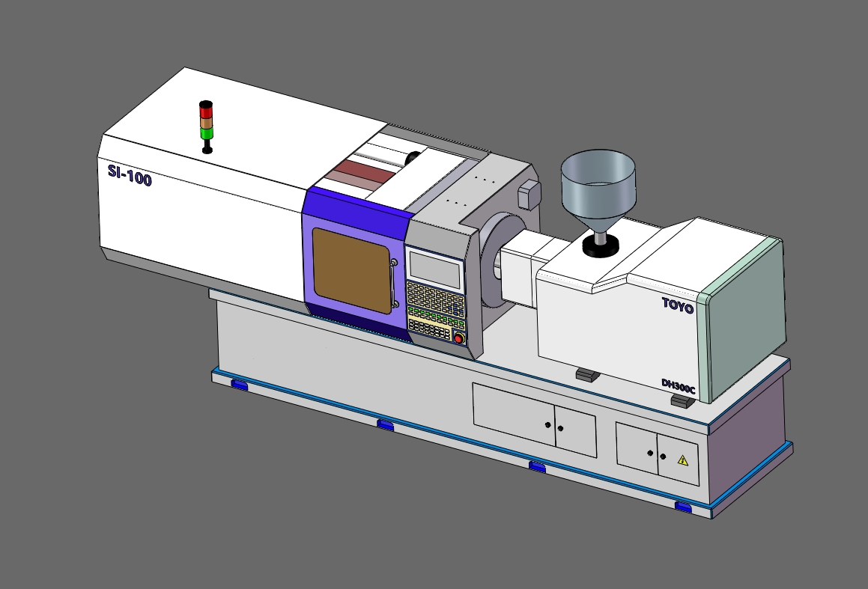Viewport: 868px width, 589px height.
Task: Select the control panel keypad
Action: pyautogui.click(x=436, y=309)
